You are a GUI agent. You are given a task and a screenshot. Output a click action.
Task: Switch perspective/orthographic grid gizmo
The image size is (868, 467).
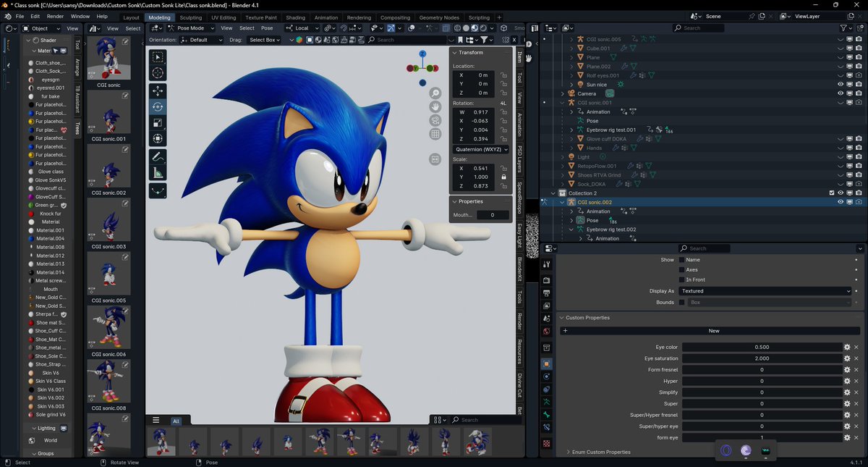point(435,134)
